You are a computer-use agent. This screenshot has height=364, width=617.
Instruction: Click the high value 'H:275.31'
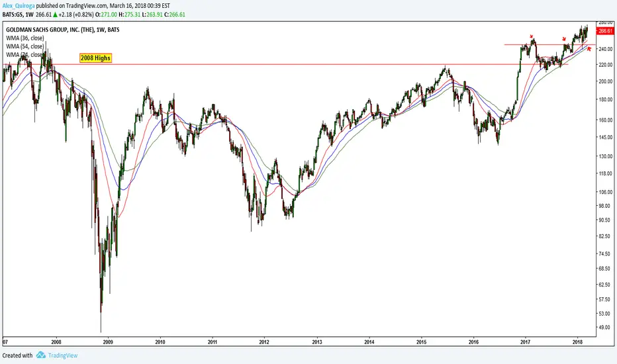(130, 15)
